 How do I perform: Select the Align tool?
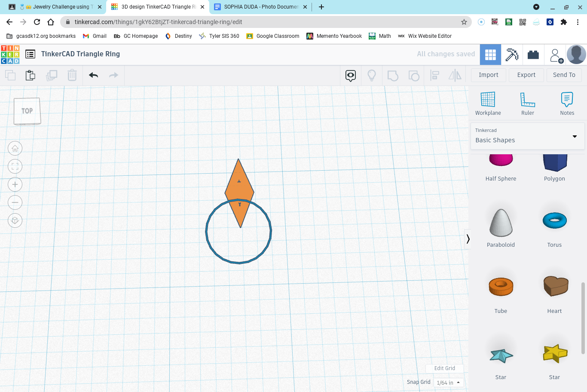(434, 75)
